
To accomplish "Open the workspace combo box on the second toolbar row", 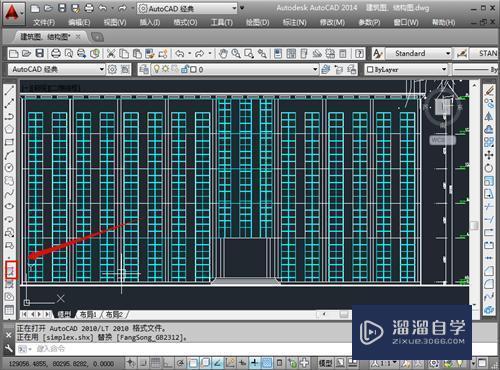I will [56, 69].
